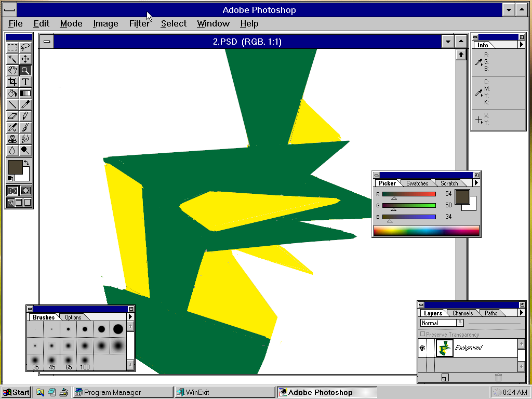Select the largest hard brush thumbnail
The width and height of the screenshot is (532, 399).
click(118, 329)
